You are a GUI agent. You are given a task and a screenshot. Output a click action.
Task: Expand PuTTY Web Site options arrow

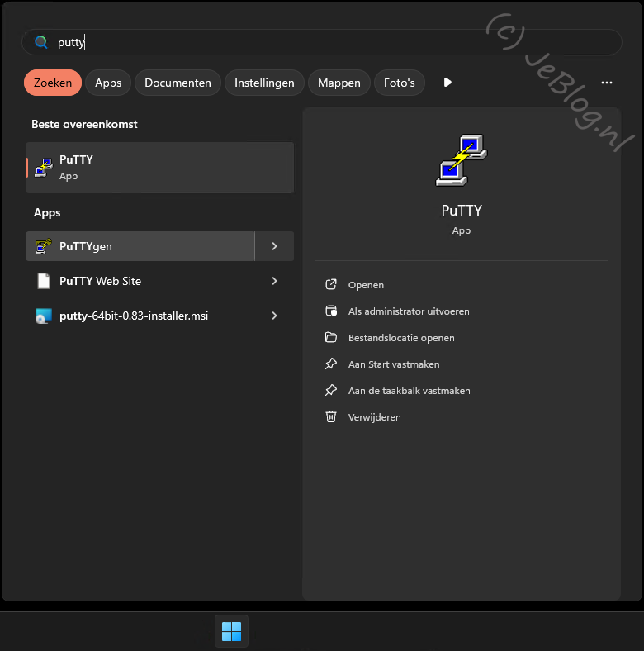[274, 281]
